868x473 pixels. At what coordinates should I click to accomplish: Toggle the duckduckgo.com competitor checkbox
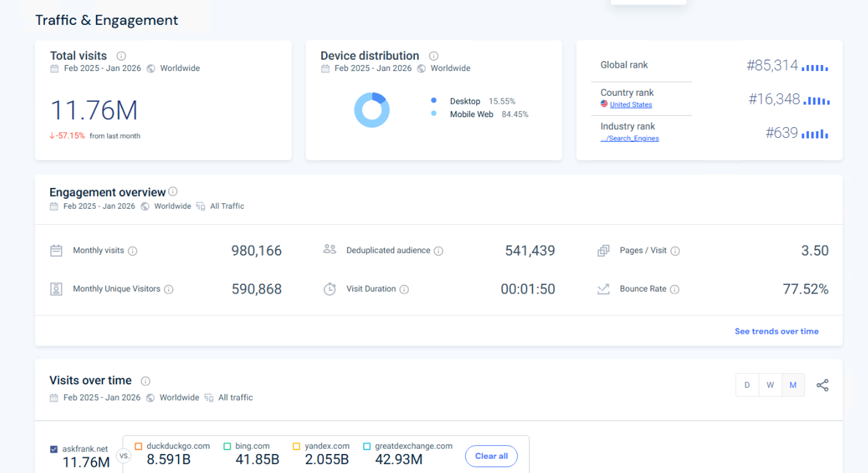[x=139, y=446]
